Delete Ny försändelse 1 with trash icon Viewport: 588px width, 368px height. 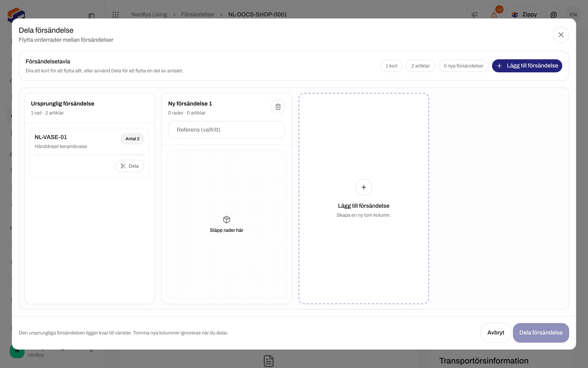tap(278, 107)
